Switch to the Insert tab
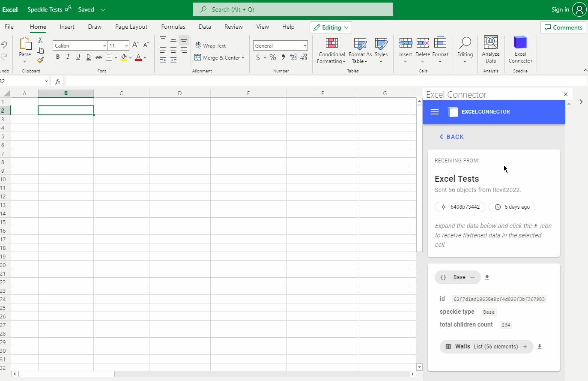Image resolution: width=588 pixels, height=381 pixels. click(67, 27)
